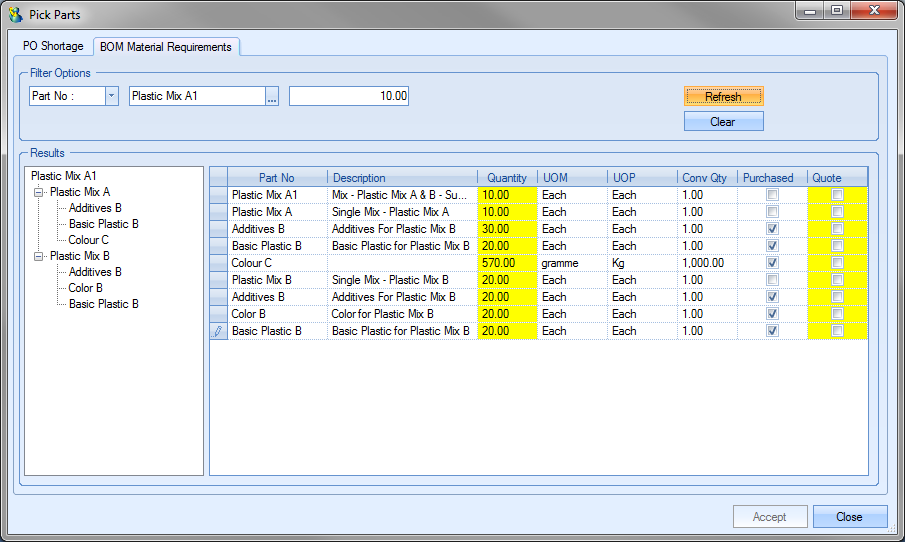Toggle Purchased checkbox for Plastic Mix A row

[773, 212]
